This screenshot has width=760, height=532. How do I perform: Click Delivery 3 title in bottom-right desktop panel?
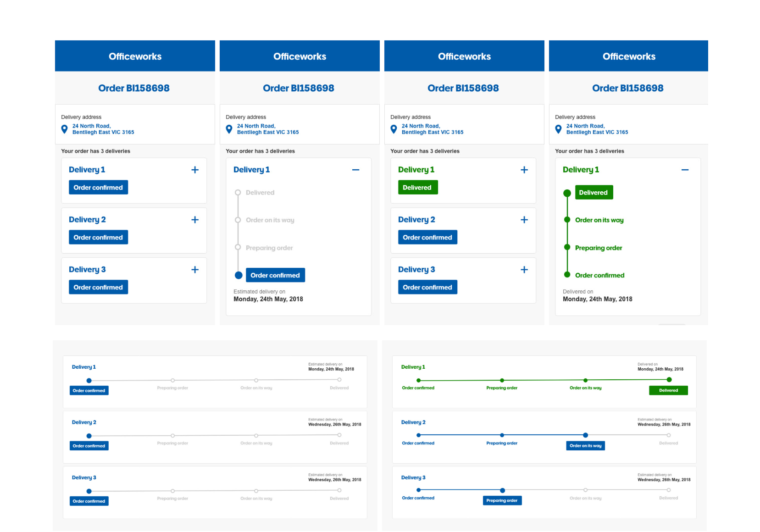[413, 477]
